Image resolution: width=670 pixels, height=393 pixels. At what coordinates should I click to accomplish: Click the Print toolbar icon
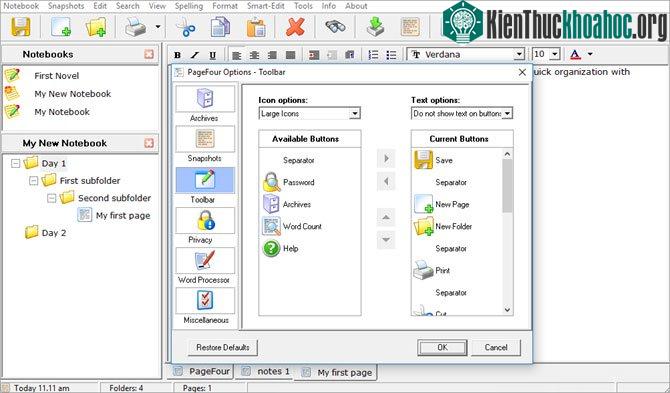point(136,27)
